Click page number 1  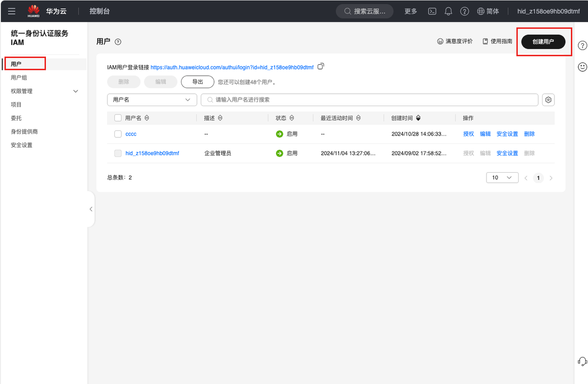tap(538, 178)
